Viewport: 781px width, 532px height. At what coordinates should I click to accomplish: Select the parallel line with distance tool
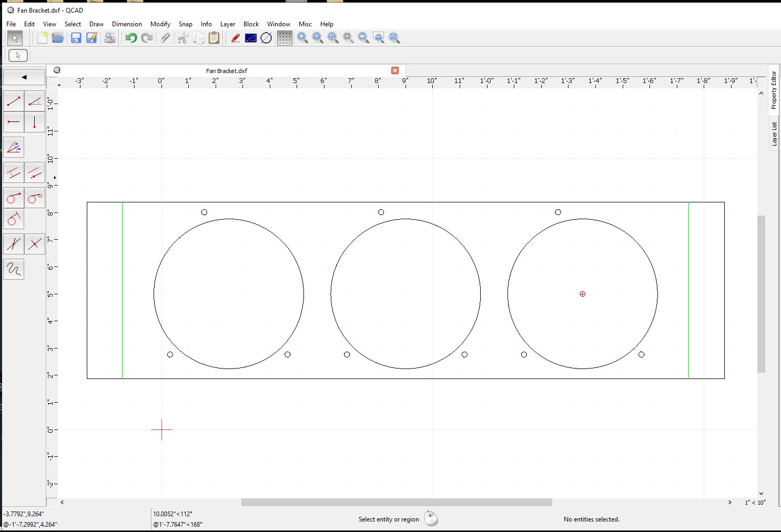click(x=14, y=172)
